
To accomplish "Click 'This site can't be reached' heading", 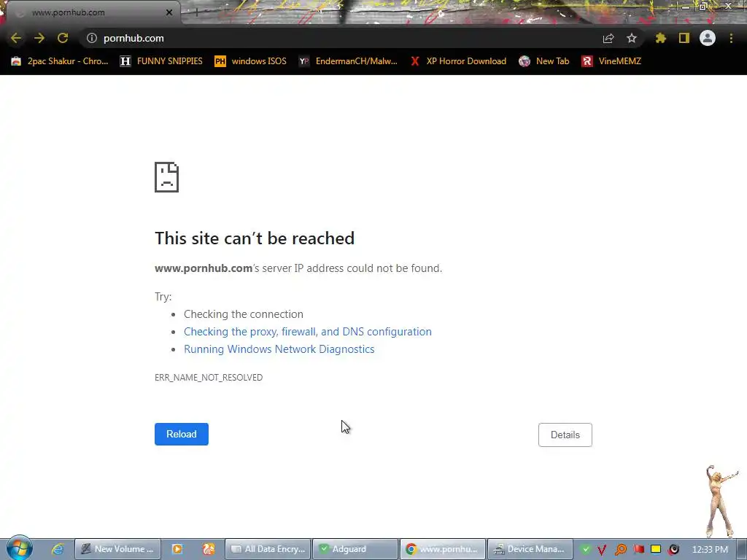I will pyautogui.click(x=255, y=238).
